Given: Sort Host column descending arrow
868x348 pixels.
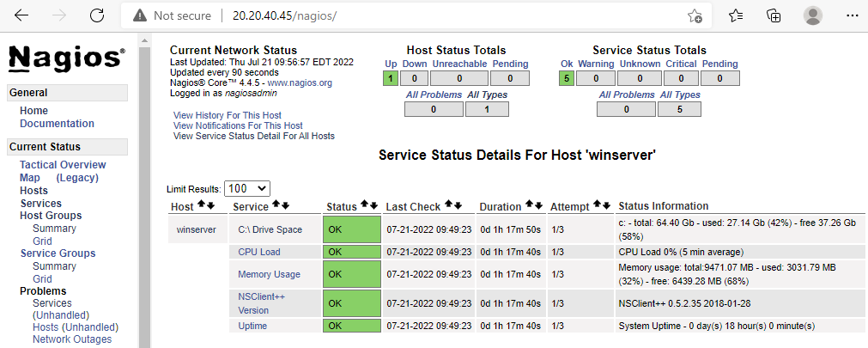Looking at the screenshot, I should pyautogui.click(x=209, y=205).
